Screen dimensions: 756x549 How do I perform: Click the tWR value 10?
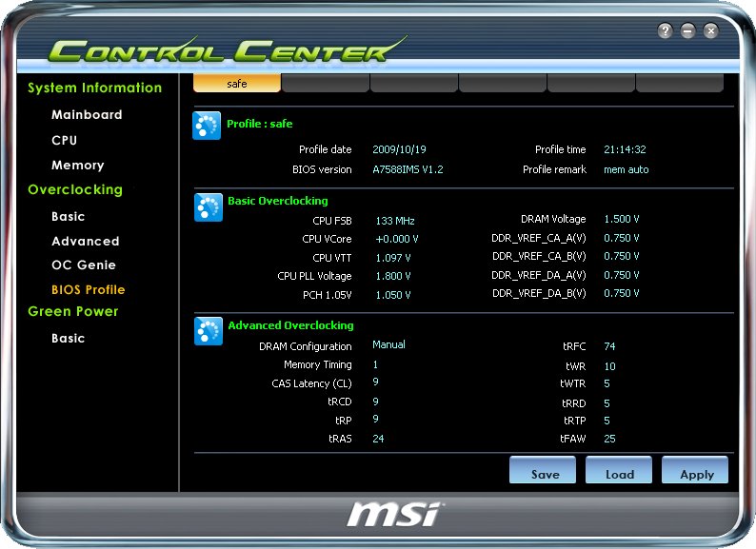click(x=609, y=366)
